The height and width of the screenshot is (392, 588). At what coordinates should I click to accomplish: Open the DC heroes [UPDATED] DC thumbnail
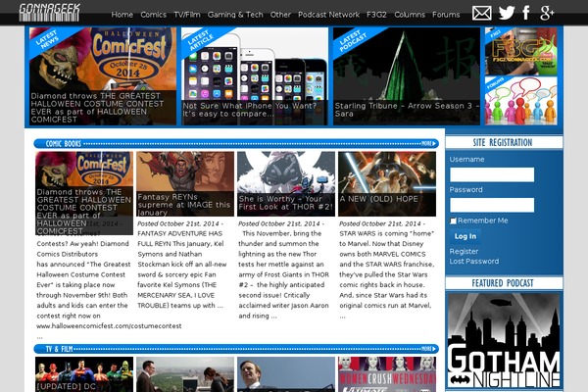click(84, 374)
